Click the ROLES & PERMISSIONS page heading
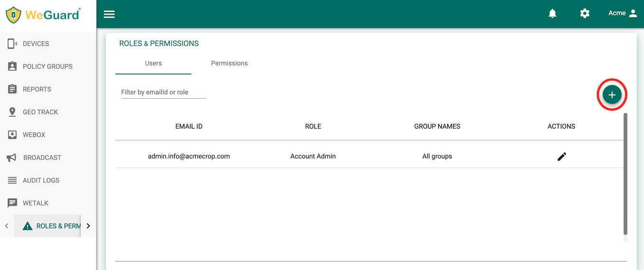644x270 pixels. click(x=159, y=44)
